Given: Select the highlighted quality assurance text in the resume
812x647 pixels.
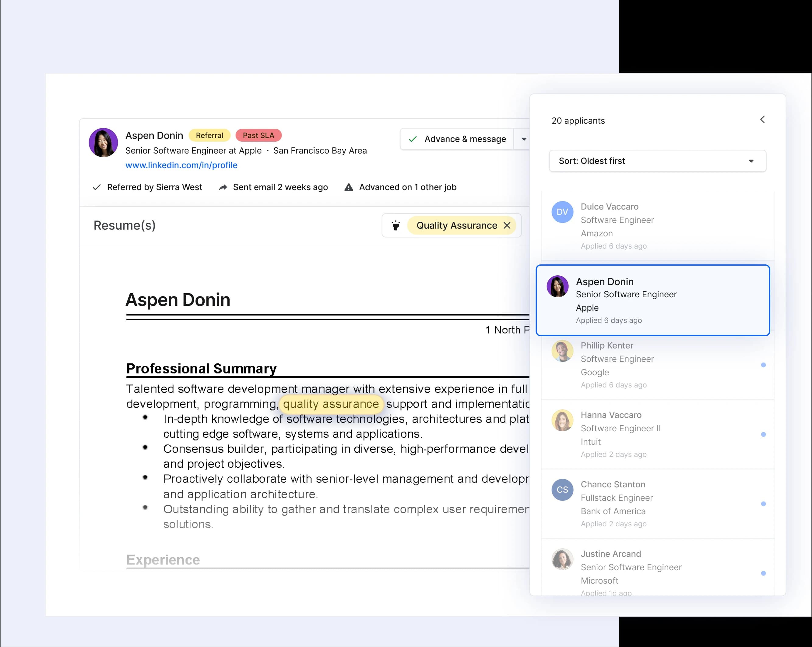Looking at the screenshot, I should 330,404.
